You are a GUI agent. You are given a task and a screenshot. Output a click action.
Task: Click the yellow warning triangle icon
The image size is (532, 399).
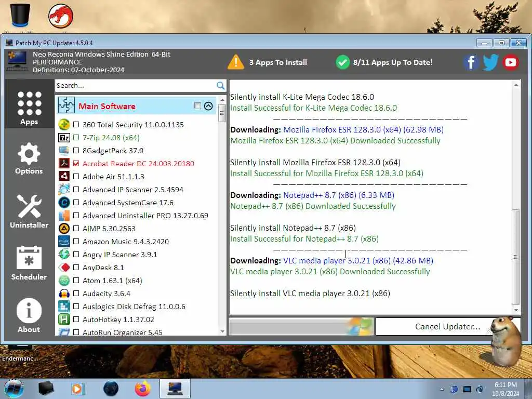tap(236, 62)
